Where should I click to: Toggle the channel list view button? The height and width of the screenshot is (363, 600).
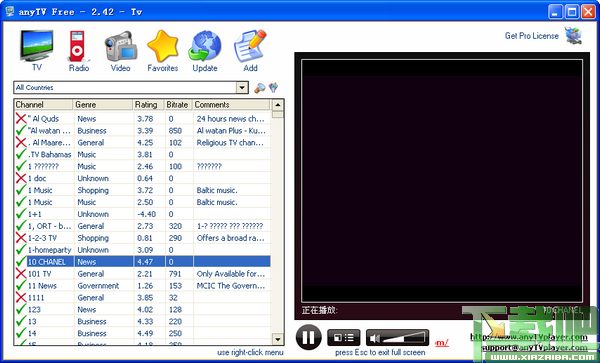[x=344, y=337]
